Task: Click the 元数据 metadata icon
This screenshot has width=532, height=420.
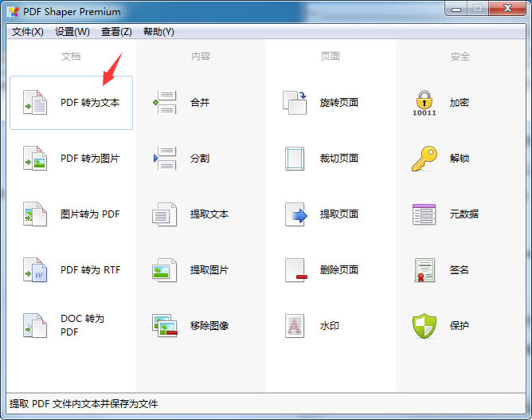Action: (x=424, y=214)
